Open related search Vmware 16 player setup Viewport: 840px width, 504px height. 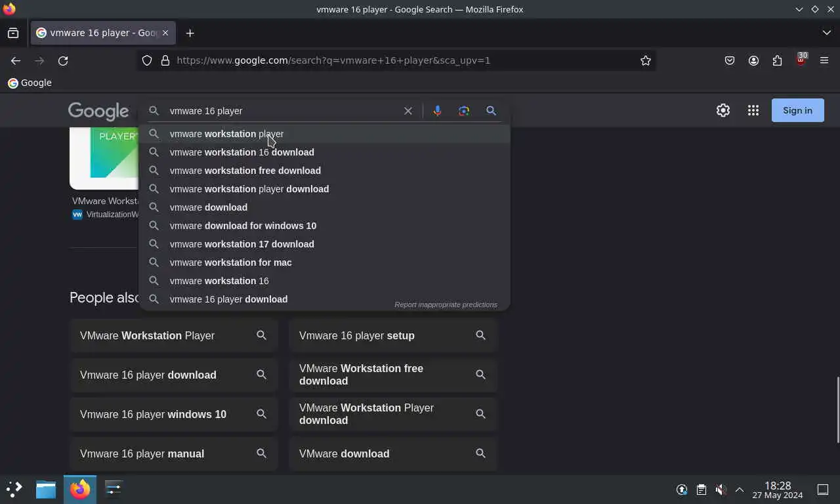393,335
